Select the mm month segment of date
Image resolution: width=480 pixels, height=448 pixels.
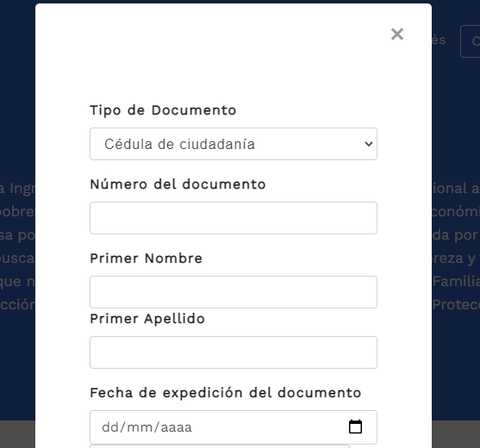(140, 427)
